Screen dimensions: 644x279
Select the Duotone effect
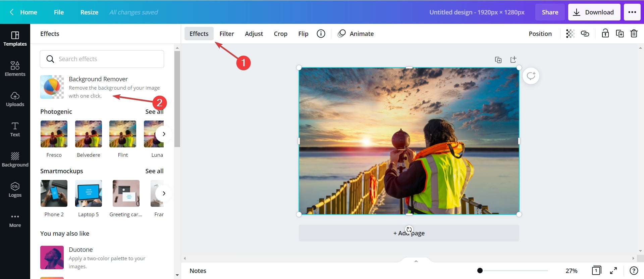point(102,258)
